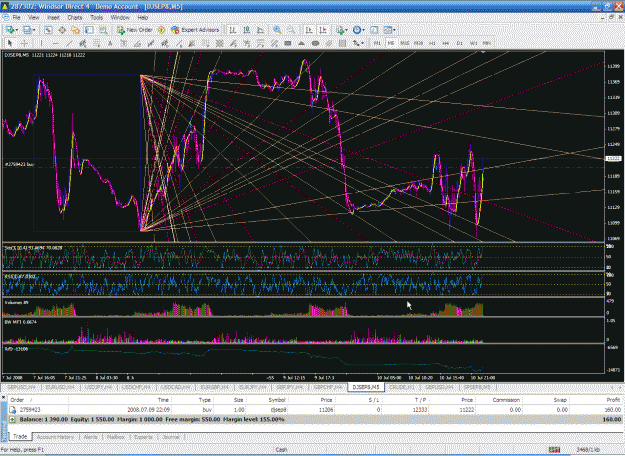The height and width of the screenshot is (456, 625).
Task: Switch to the Journal terminal tab
Action: click(171, 437)
